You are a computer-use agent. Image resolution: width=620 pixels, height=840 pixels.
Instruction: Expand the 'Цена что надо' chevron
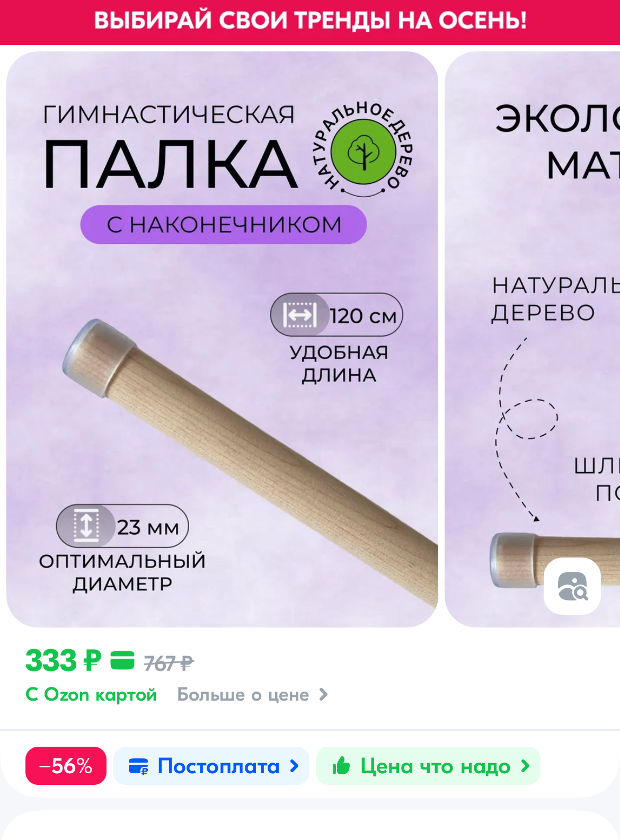point(525,766)
